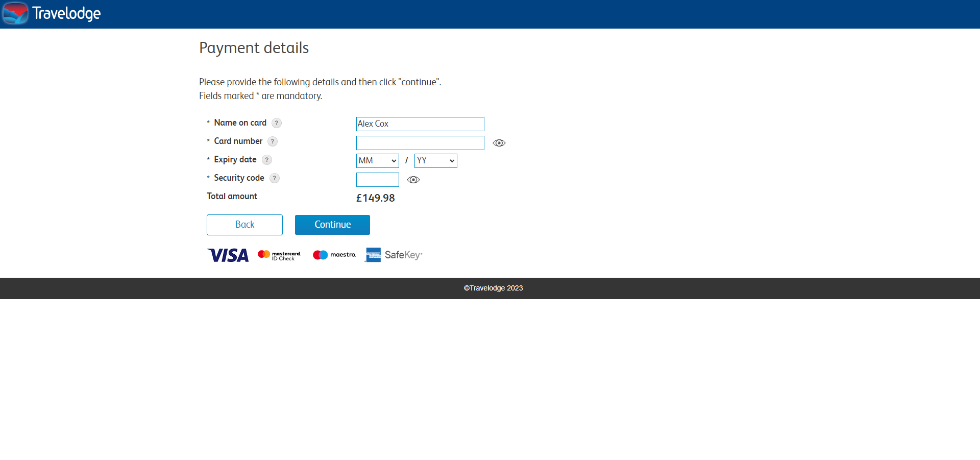Show card number using the eye icon

pyautogui.click(x=499, y=143)
